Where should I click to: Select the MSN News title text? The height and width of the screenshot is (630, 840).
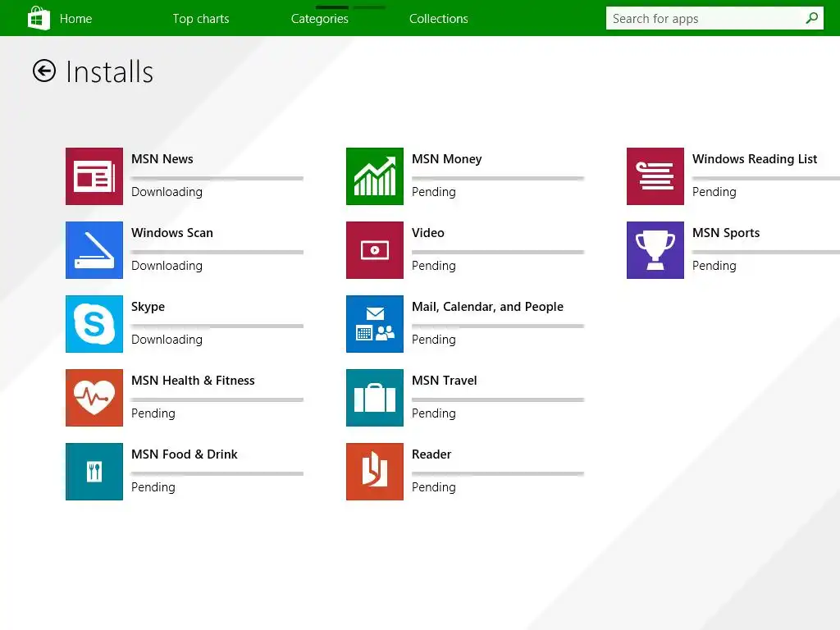[162, 159]
